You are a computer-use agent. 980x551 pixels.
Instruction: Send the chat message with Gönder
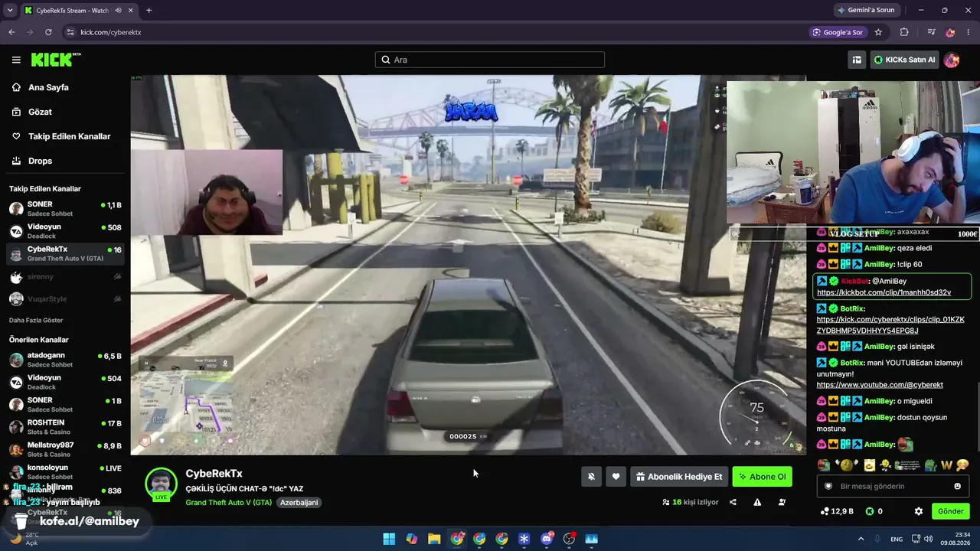950,511
